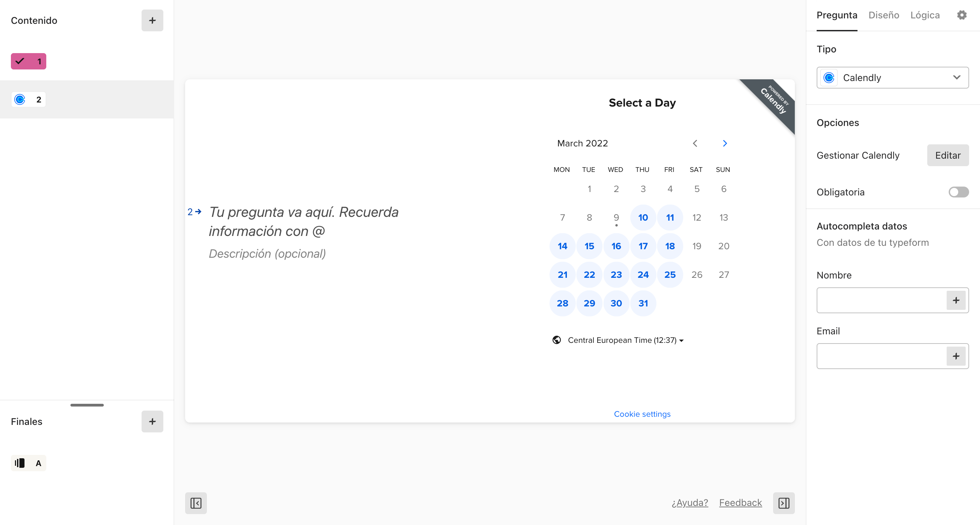Click the Calendly type icon in panel
980x525 pixels.
830,78
